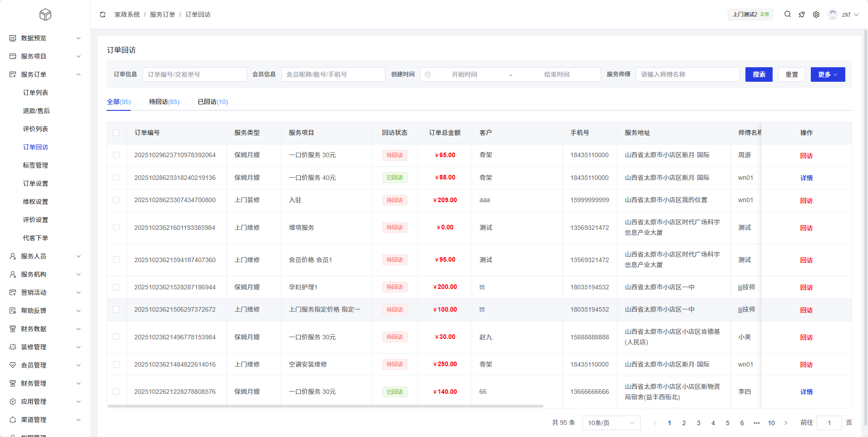This screenshot has width=868, height=437.
Task: Expand the 更多 filter options button
Action: pyautogui.click(x=828, y=74)
